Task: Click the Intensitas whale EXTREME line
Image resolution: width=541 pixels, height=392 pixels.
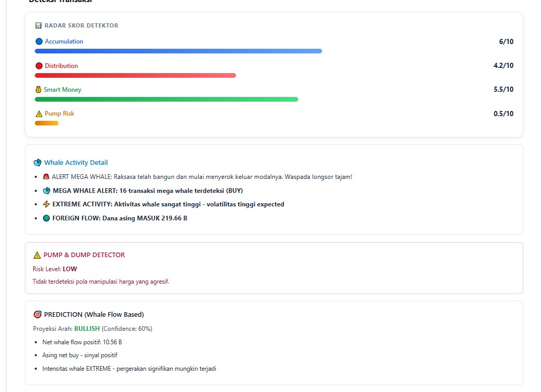Action: click(x=129, y=369)
